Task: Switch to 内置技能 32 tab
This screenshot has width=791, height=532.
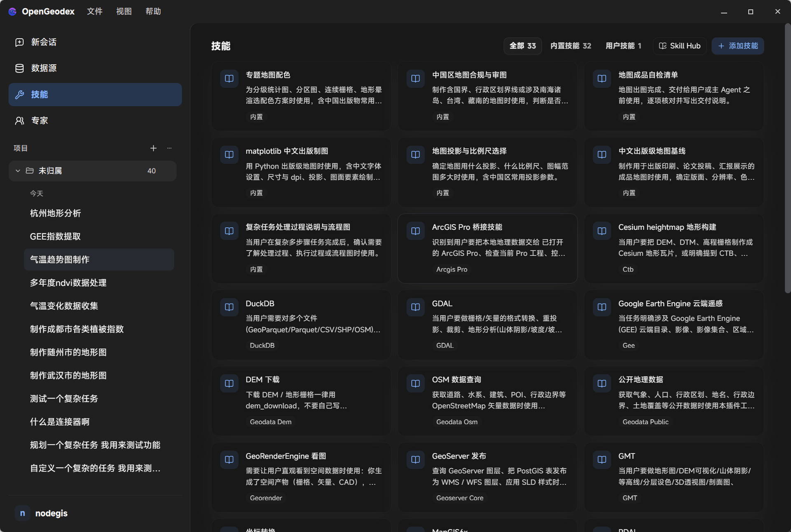Action: tap(571, 46)
